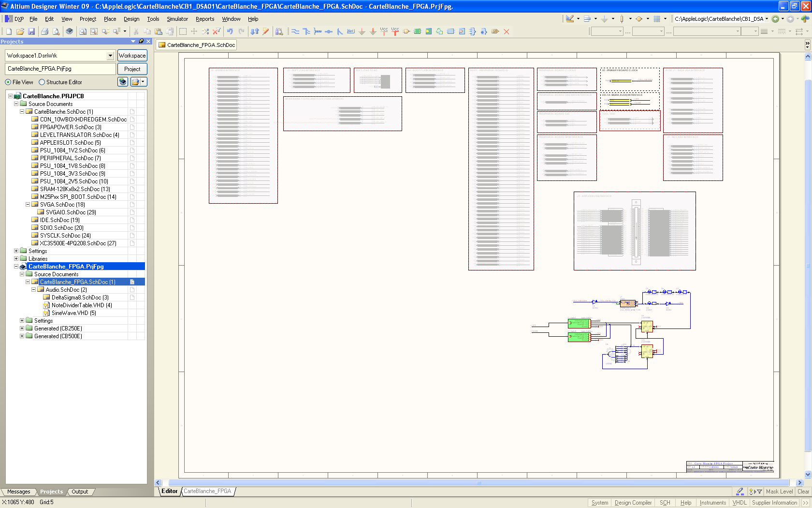Select the Place Part tool
This screenshot has width=812, height=508.
coord(406,31)
